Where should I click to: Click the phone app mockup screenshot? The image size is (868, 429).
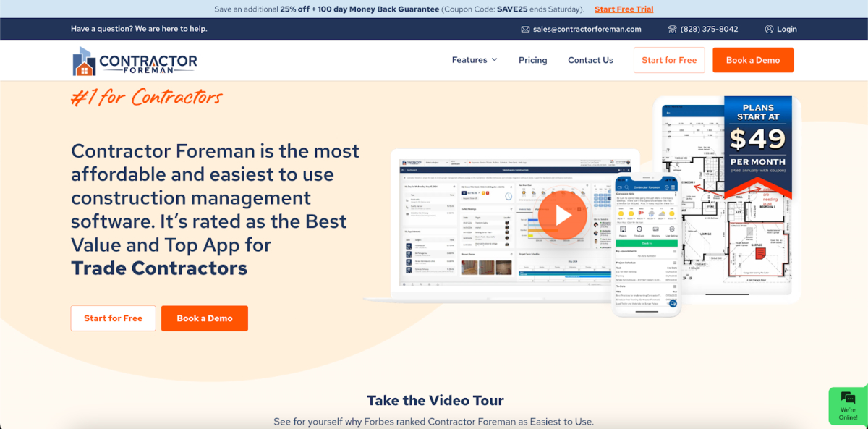(x=647, y=246)
